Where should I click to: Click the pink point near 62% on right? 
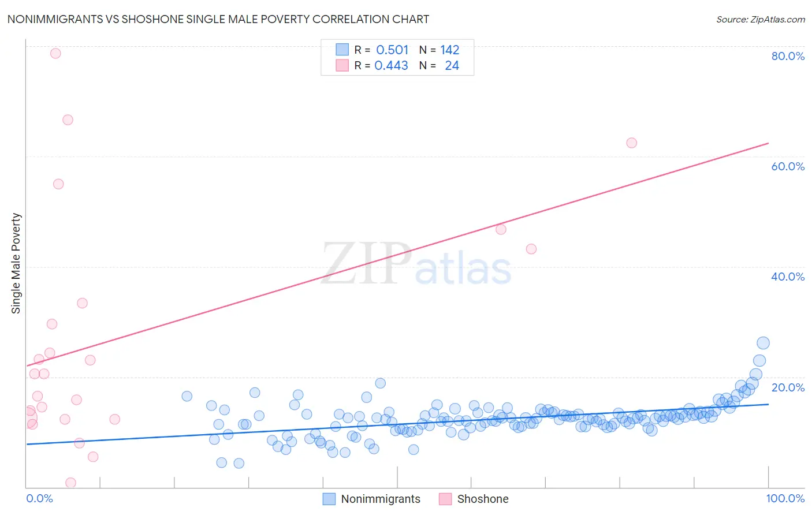(632, 143)
